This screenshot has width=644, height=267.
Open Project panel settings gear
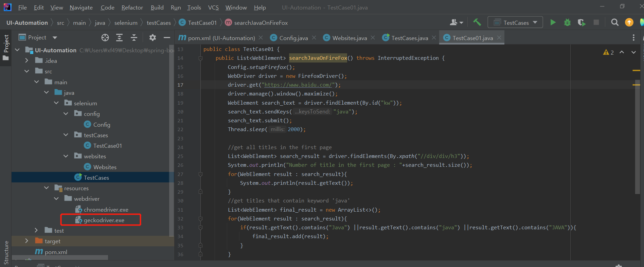click(x=153, y=37)
